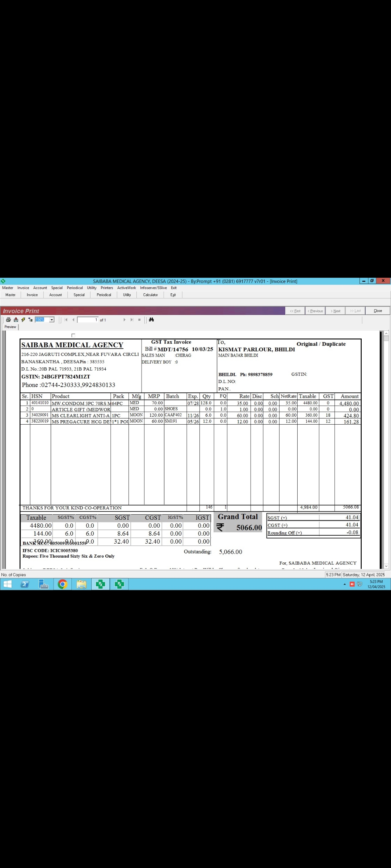Click the binoculars search text icon
The height and width of the screenshot is (868, 391).
[x=151, y=320]
